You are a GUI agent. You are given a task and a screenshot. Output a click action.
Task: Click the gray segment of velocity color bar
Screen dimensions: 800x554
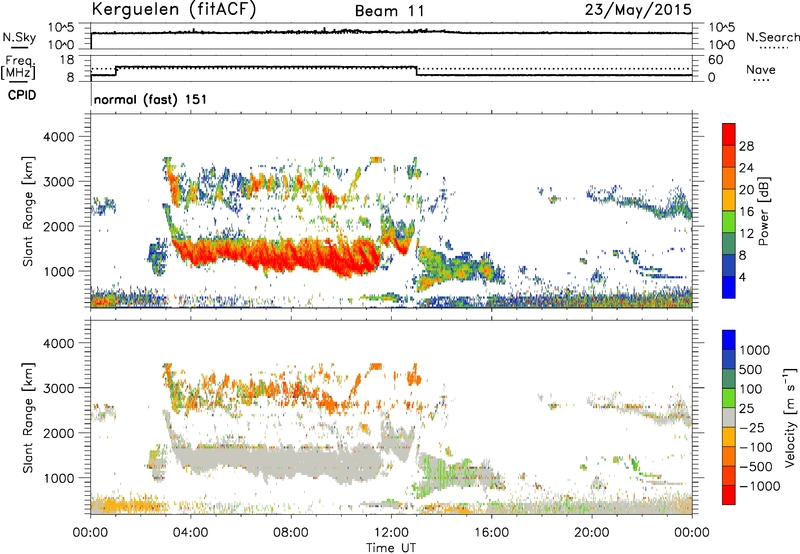pyautogui.click(x=729, y=417)
